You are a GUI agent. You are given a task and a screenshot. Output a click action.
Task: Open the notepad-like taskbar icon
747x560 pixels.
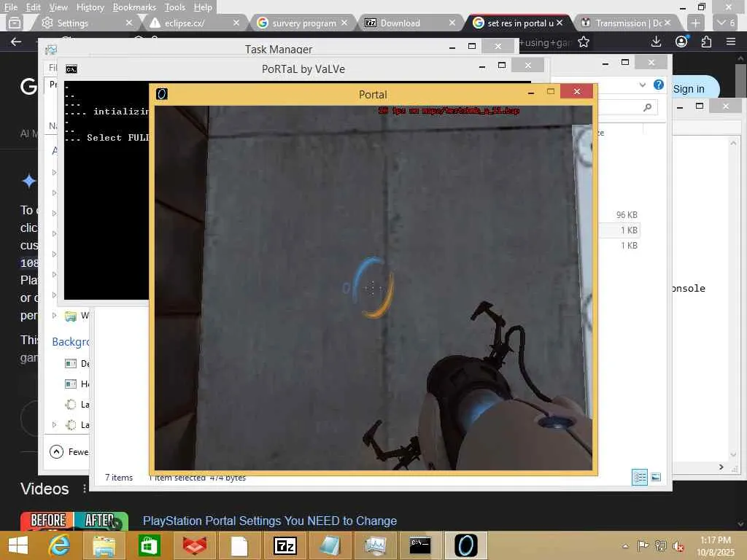point(330,545)
